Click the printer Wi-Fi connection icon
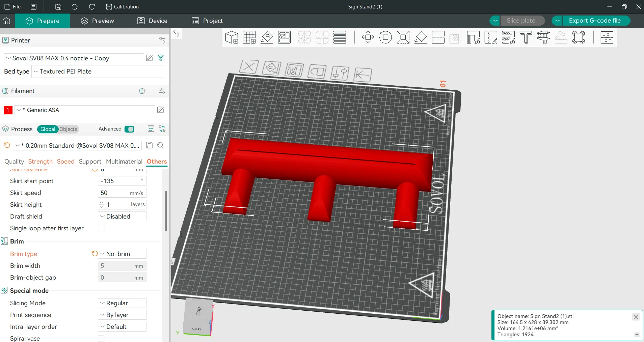Image resolution: width=644 pixels, height=342 pixels. [161, 58]
